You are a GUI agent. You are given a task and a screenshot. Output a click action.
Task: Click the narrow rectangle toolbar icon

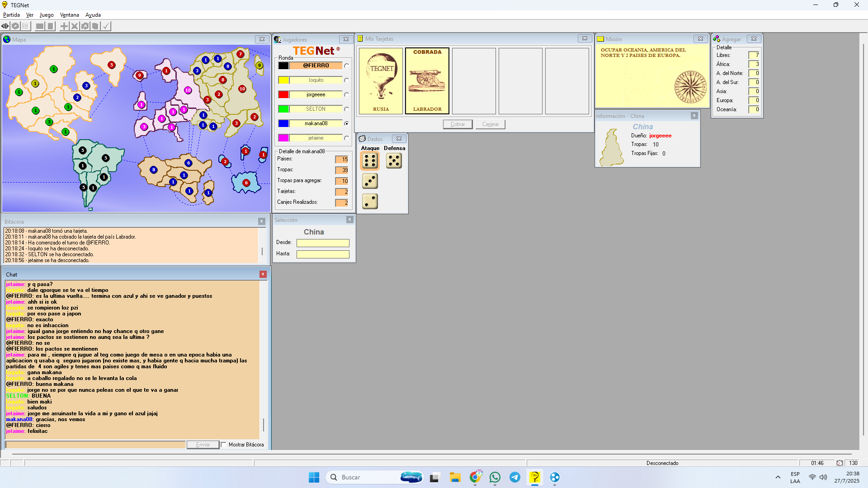tap(50, 26)
